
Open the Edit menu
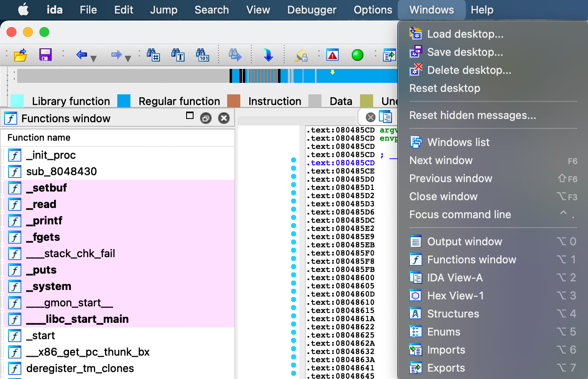tap(124, 10)
